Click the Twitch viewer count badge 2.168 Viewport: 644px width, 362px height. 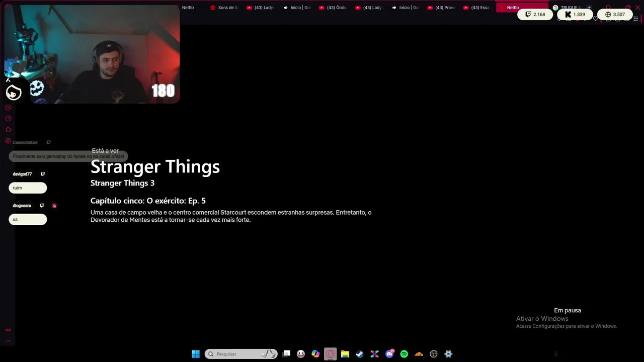coord(535,15)
